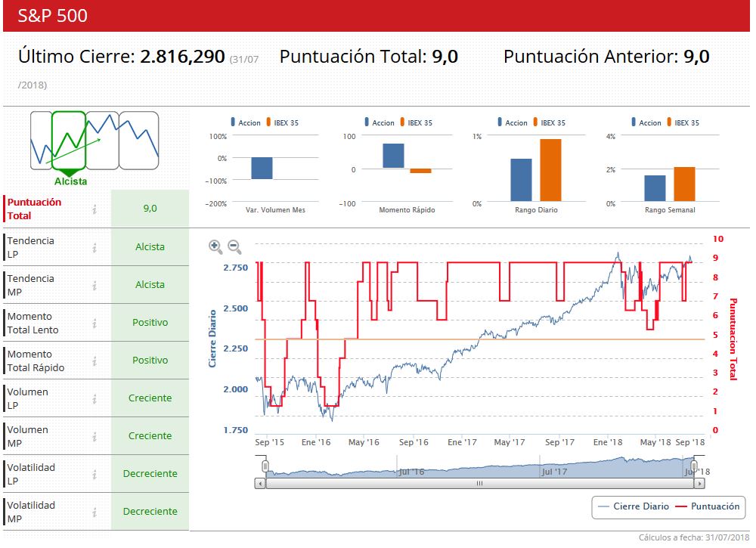Click Puntuación Anterior 9,0 text
The image size is (756, 548).
(606, 57)
